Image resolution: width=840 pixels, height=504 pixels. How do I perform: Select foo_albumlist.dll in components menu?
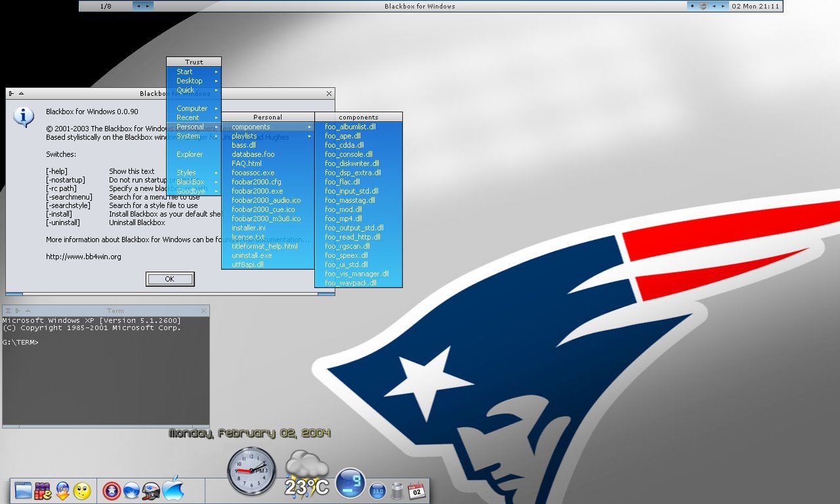[358, 127]
